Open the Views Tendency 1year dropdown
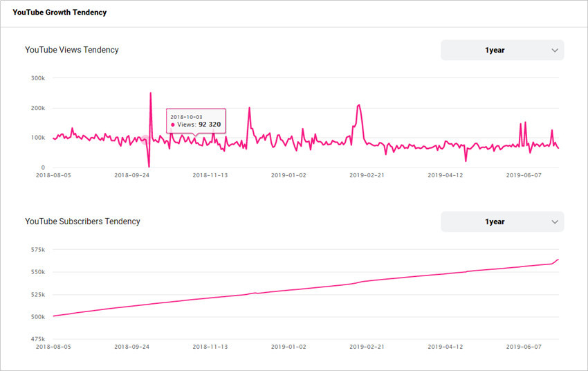Image resolution: width=588 pixels, height=371 pixels. [x=502, y=51]
